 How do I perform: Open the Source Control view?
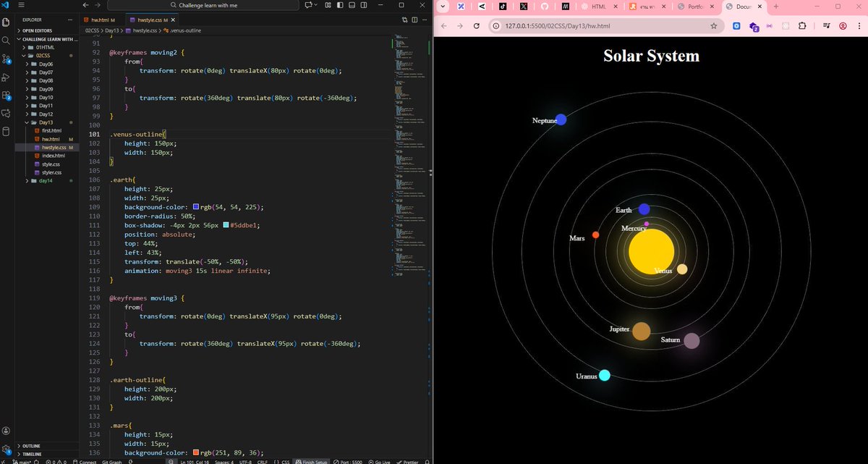7,59
